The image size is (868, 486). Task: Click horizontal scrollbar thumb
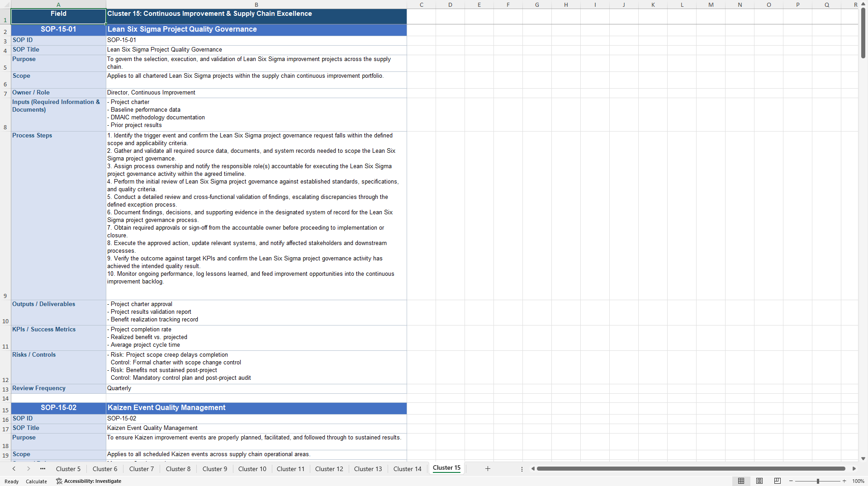click(691, 469)
